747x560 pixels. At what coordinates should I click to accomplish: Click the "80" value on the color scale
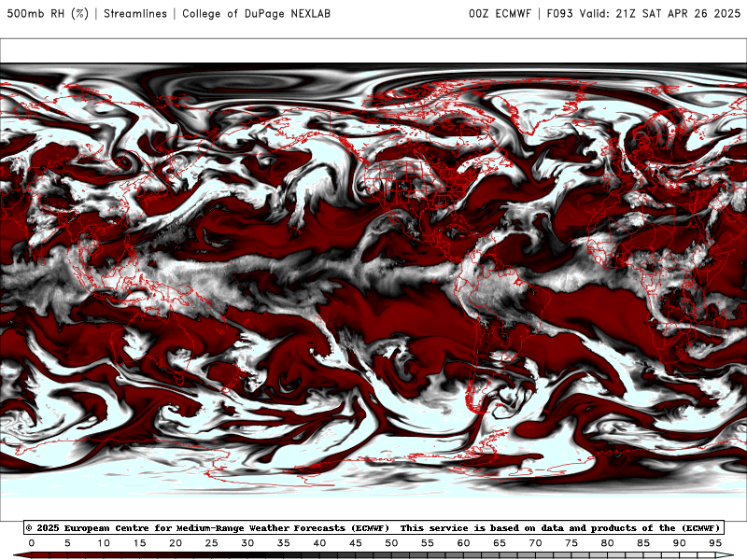tap(608, 543)
